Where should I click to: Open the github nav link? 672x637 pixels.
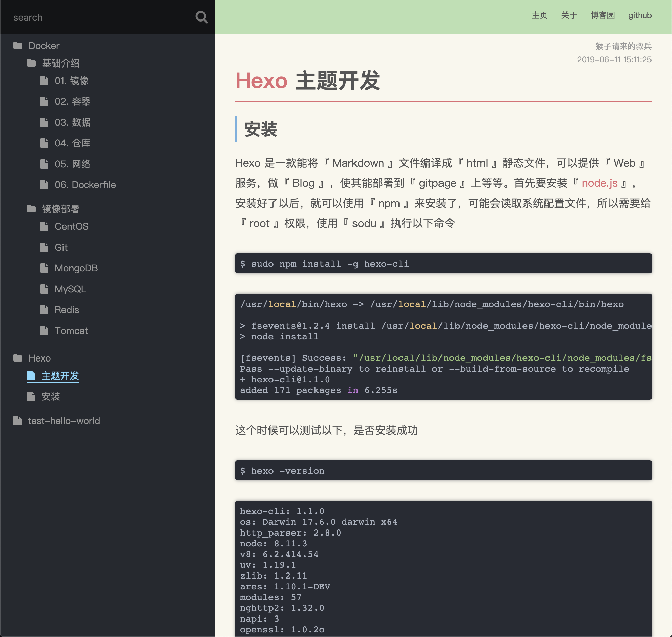coord(639,15)
